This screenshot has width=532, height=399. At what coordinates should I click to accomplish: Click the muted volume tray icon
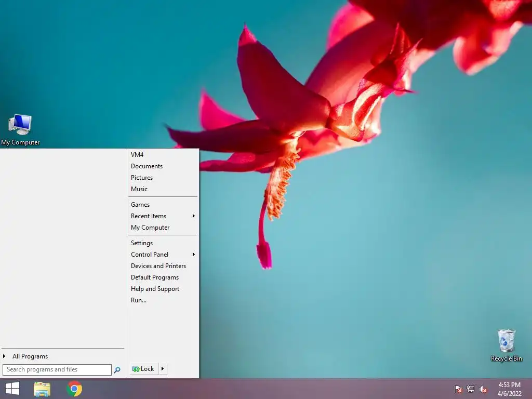coord(483,389)
